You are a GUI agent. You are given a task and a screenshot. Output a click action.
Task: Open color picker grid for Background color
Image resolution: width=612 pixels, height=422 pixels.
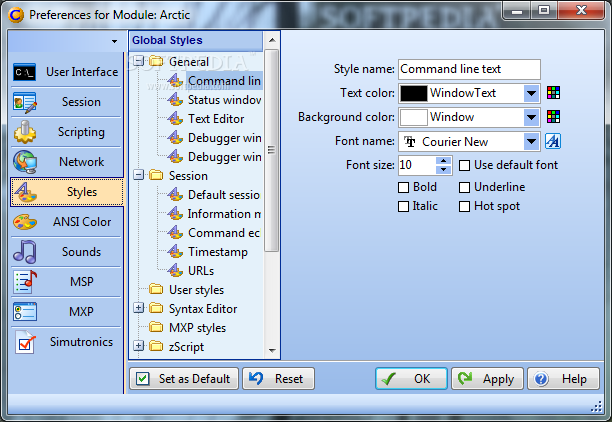click(553, 117)
